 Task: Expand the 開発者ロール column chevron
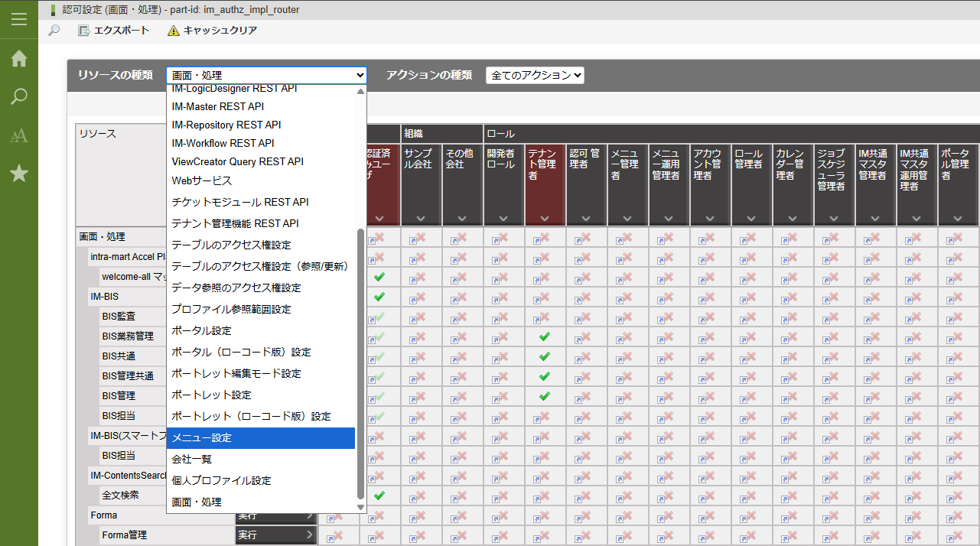[503, 219]
